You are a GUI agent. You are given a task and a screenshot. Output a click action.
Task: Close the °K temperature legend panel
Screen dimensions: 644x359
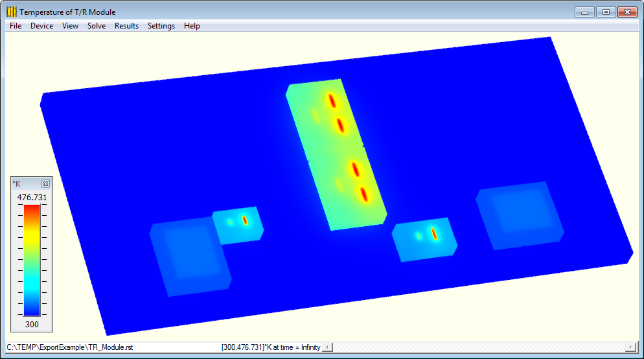point(45,183)
